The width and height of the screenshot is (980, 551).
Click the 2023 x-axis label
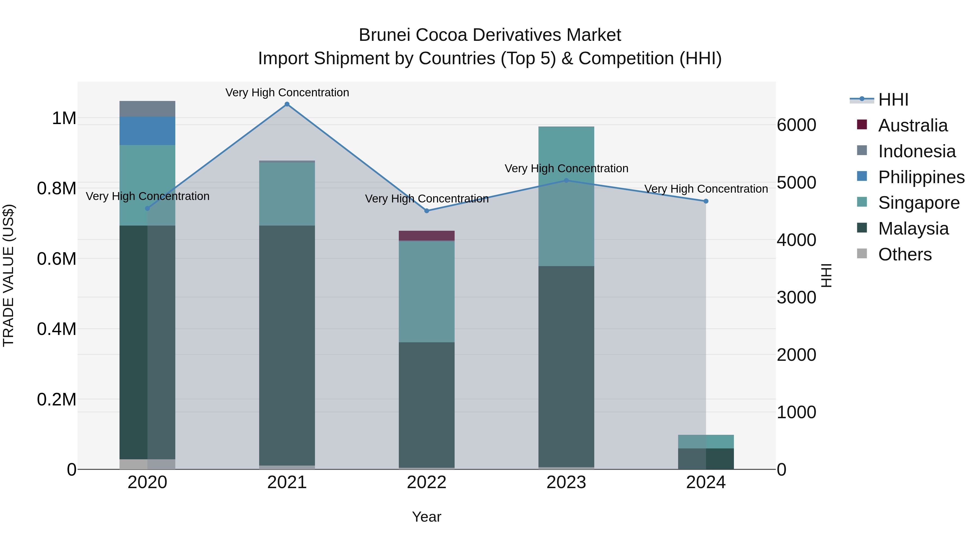tap(566, 482)
